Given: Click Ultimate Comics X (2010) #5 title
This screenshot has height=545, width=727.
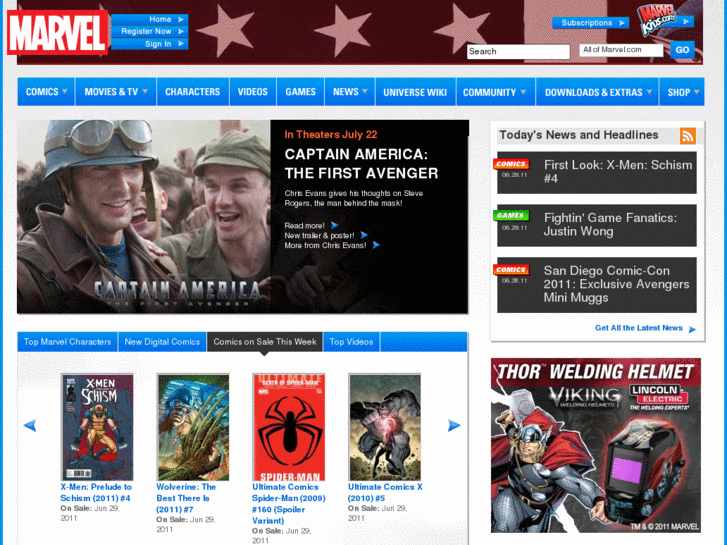Looking at the screenshot, I should click(x=385, y=493).
